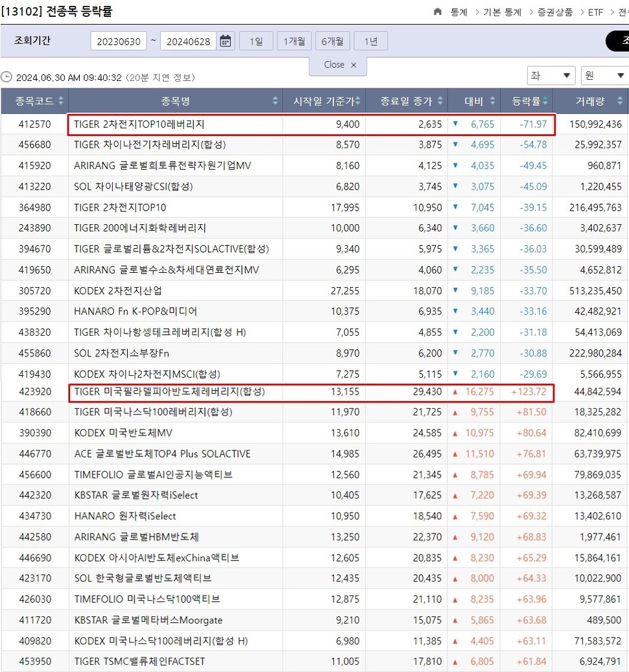Set period to 1년

[370, 41]
